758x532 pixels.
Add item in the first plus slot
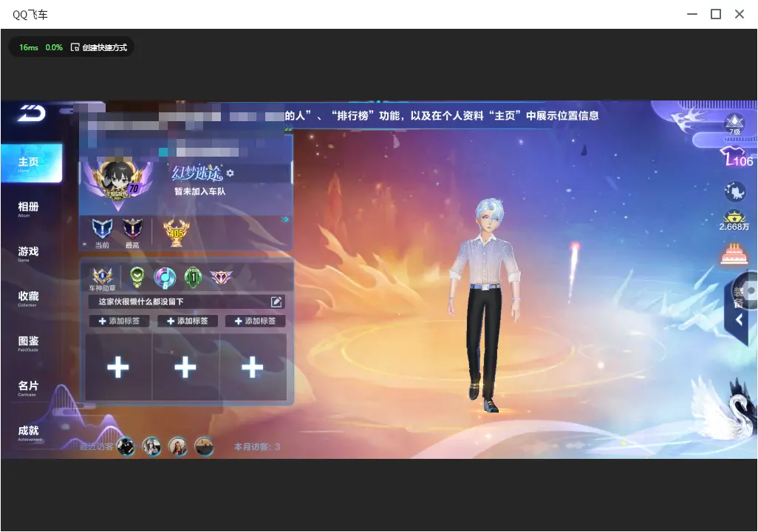pos(118,367)
